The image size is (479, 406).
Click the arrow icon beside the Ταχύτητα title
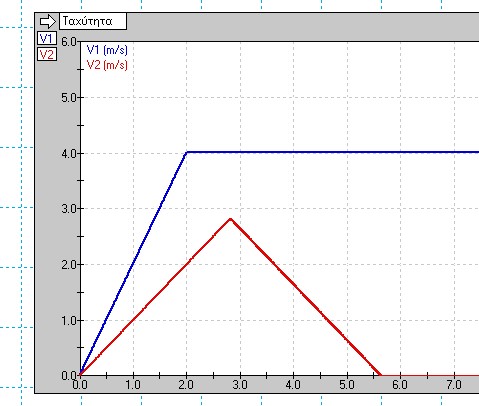coord(48,21)
